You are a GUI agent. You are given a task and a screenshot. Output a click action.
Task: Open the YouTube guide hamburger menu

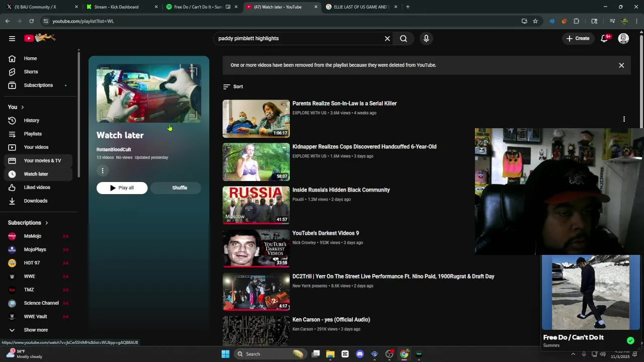pos(12,38)
